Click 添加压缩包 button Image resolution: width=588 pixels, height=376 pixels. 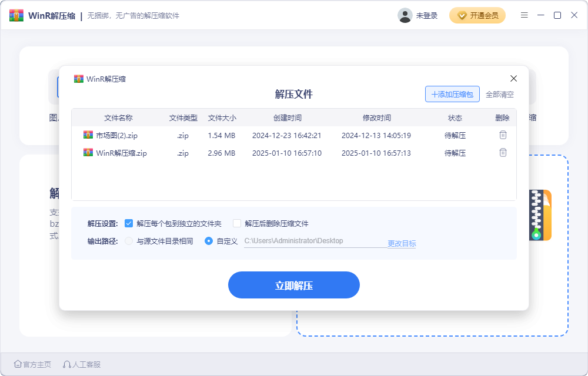452,94
